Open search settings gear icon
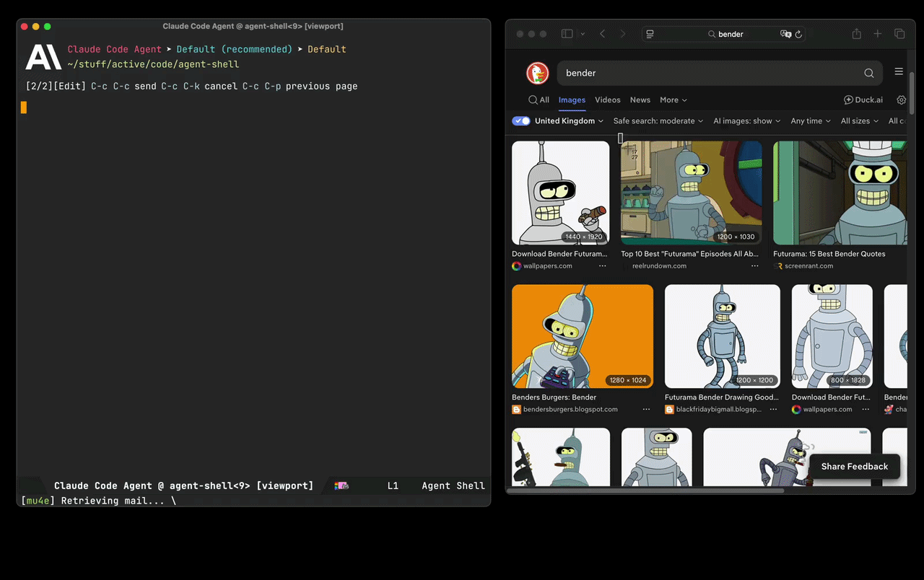This screenshot has width=924, height=580. click(x=901, y=100)
